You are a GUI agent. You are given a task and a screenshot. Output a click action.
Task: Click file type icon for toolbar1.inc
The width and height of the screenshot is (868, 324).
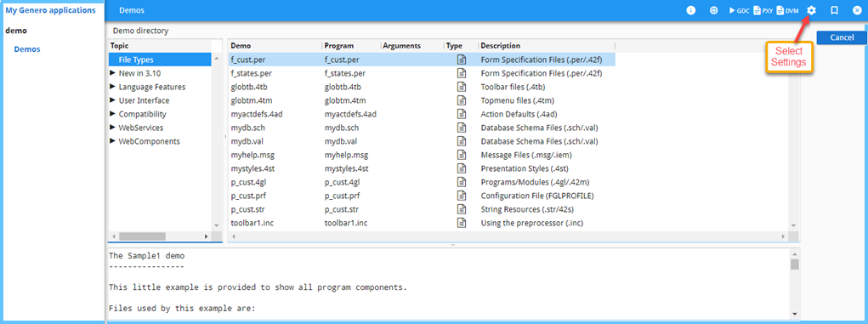(x=461, y=223)
